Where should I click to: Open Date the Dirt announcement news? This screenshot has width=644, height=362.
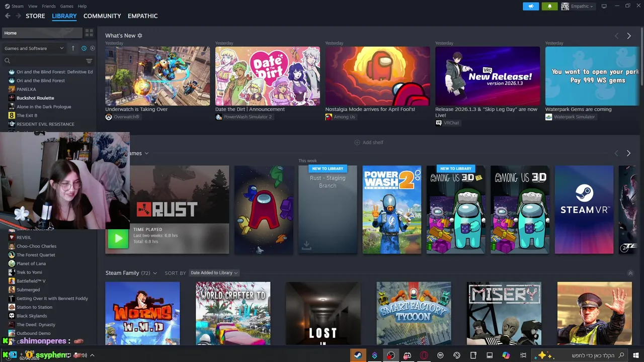pyautogui.click(x=267, y=76)
